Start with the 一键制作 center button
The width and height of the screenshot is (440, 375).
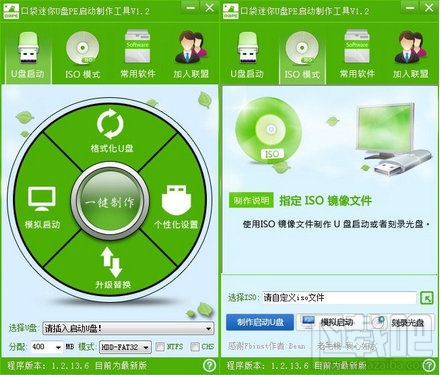pos(110,202)
